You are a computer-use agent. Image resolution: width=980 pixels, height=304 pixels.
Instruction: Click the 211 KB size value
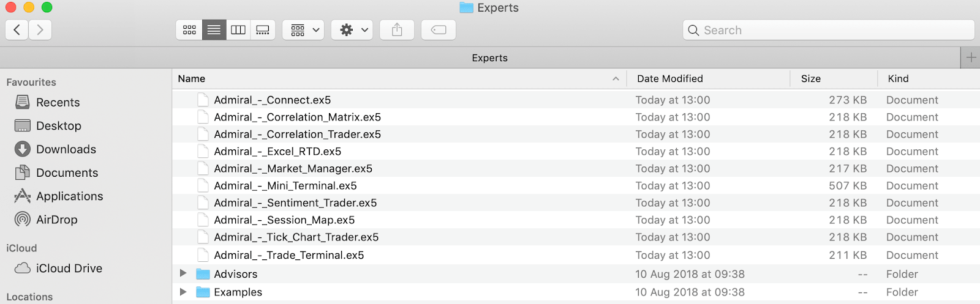point(848,255)
